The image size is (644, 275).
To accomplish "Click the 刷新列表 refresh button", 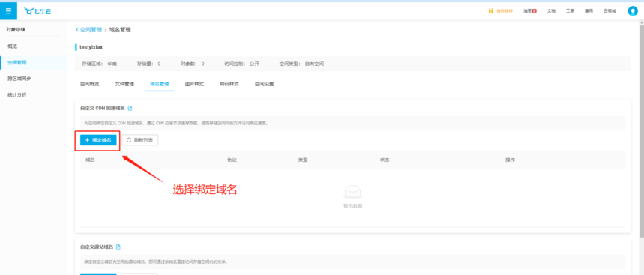I will [x=140, y=140].
